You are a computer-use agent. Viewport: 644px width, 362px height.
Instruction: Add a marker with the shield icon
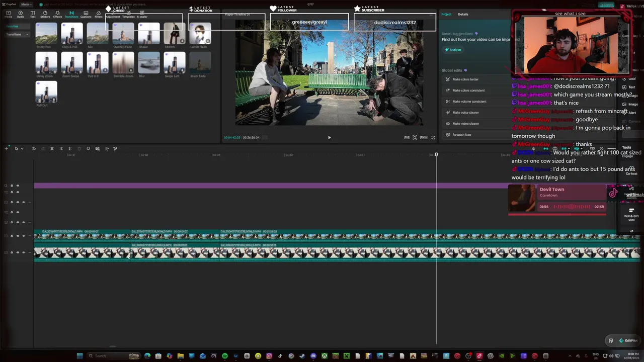(x=88, y=148)
